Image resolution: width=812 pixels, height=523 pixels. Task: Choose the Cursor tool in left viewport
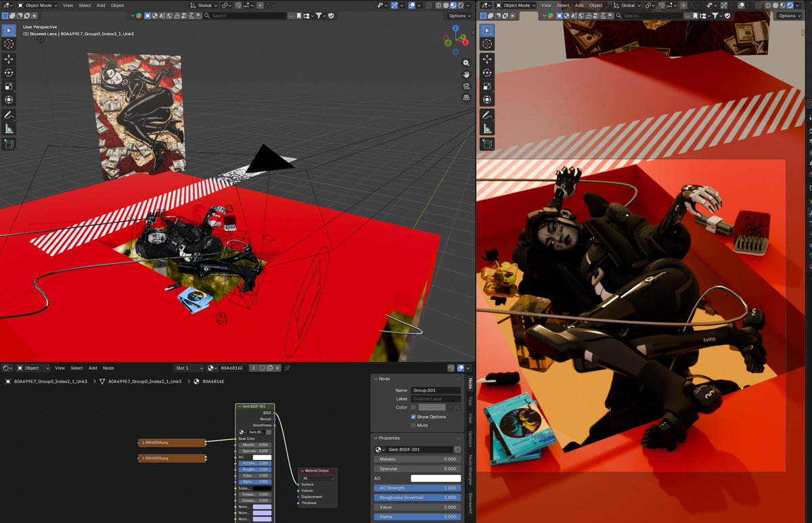9,44
